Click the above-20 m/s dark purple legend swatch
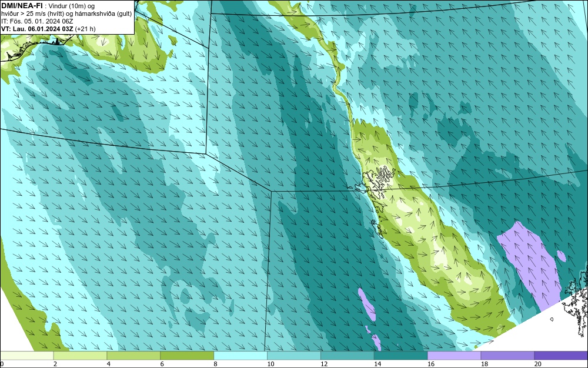Image resolution: width=588 pixels, height=368 pixels. [x=561, y=355]
